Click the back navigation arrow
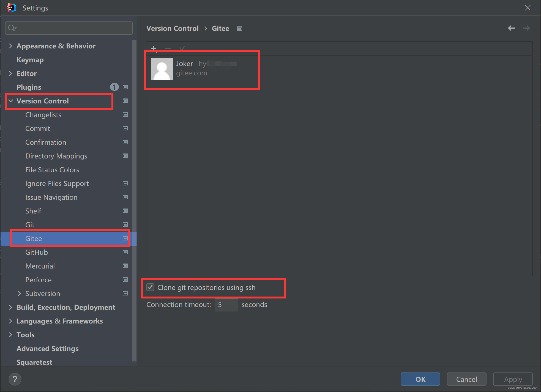Image resolution: width=541 pixels, height=392 pixels. 511,28
